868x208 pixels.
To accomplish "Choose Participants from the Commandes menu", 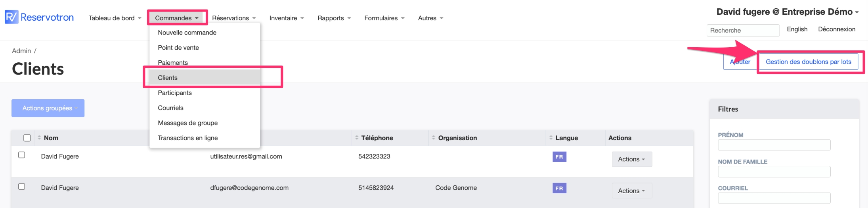I will [x=175, y=92].
